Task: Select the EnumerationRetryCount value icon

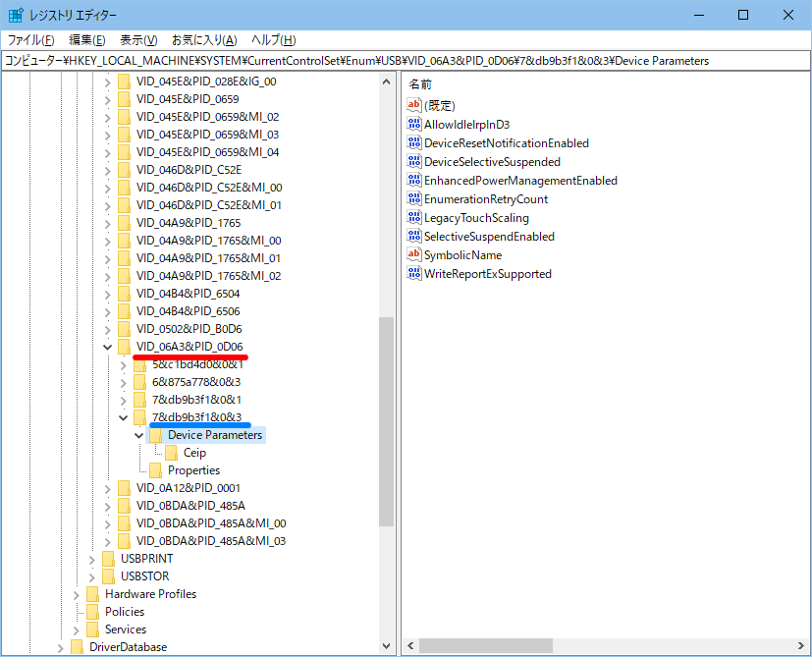Action: [413, 198]
